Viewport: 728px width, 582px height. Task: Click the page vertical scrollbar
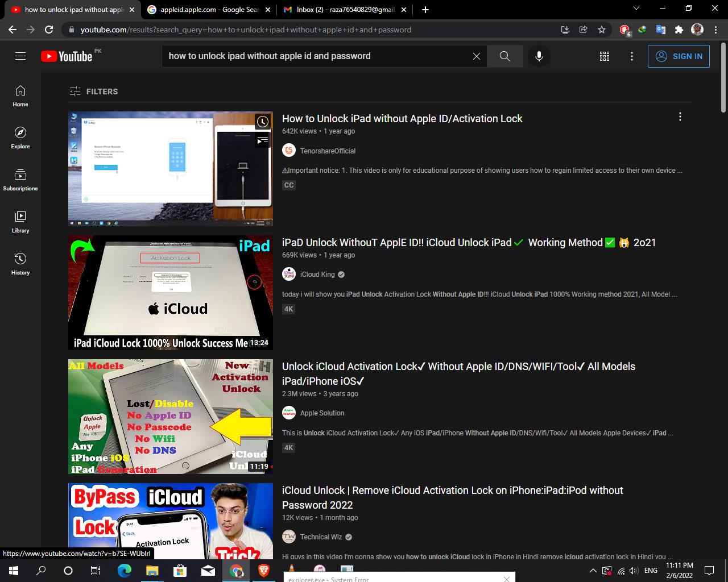(x=723, y=80)
